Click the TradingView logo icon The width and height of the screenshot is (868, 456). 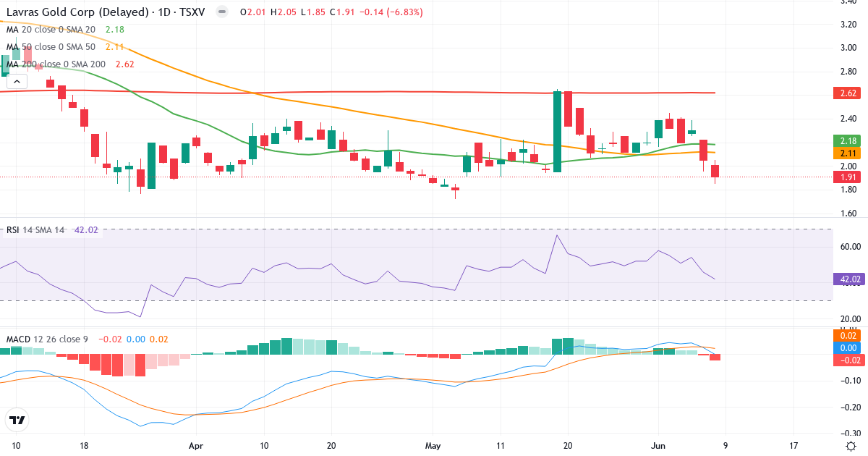pyautogui.click(x=17, y=420)
